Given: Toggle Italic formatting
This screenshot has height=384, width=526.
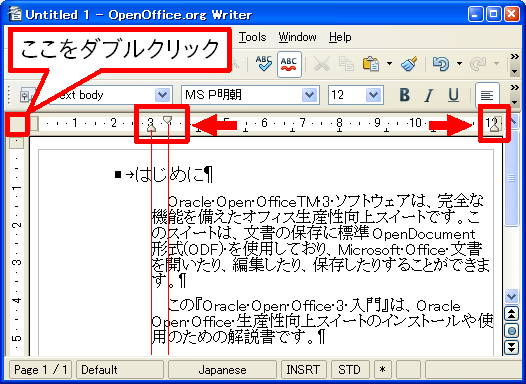Looking at the screenshot, I should [429, 95].
